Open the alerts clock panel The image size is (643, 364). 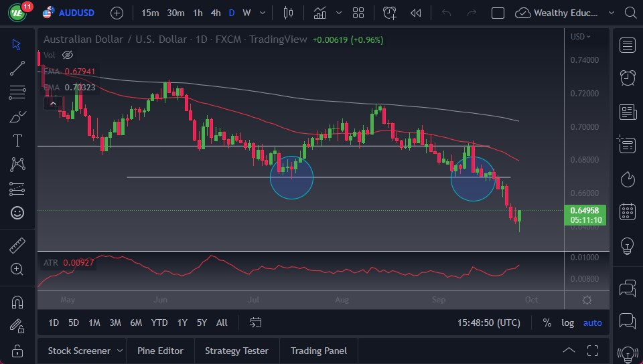[628, 78]
